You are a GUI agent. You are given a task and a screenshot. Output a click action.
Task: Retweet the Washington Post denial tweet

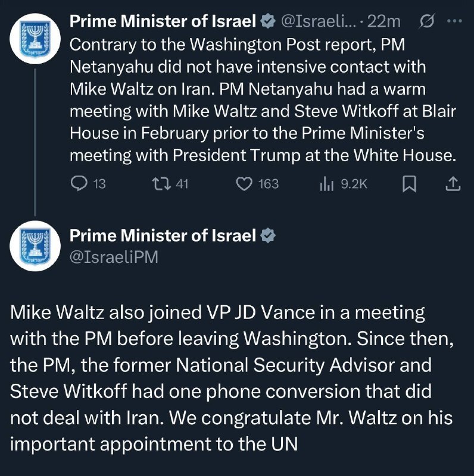161,184
